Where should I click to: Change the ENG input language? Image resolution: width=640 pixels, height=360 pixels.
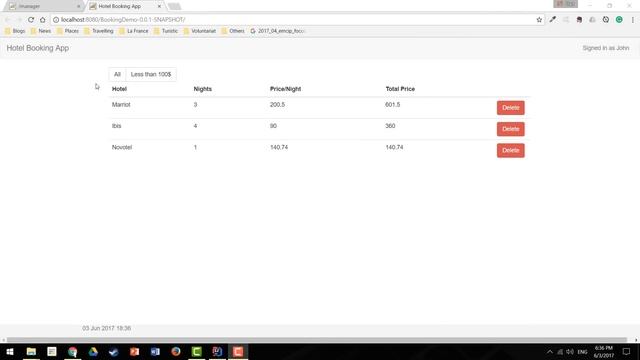(582, 352)
